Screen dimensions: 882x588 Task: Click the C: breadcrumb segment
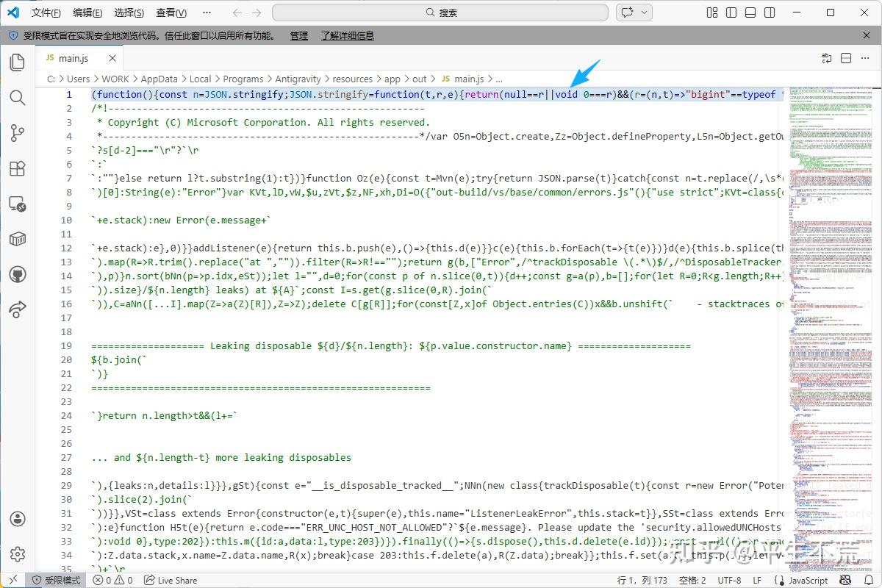(51, 79)
